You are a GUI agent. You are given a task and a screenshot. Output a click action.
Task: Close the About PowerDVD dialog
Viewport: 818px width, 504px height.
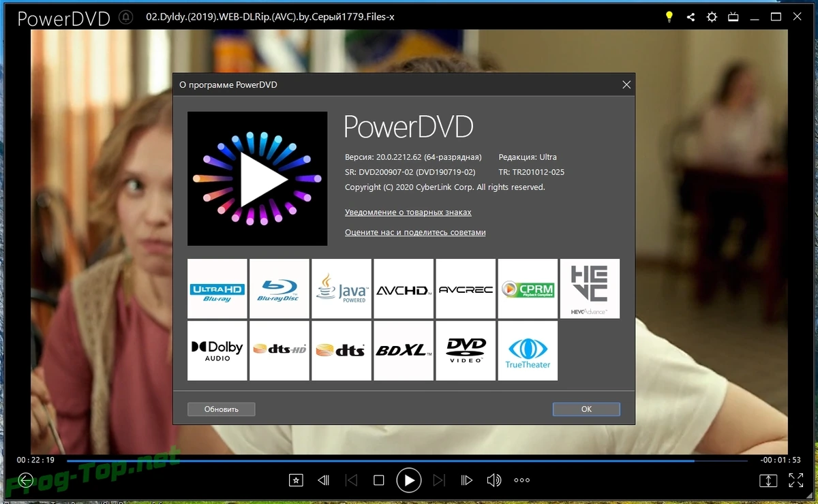pos(626,85)
